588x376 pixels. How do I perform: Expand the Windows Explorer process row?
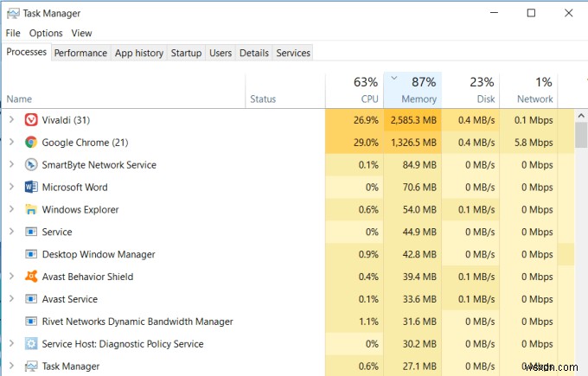point(11,209)
